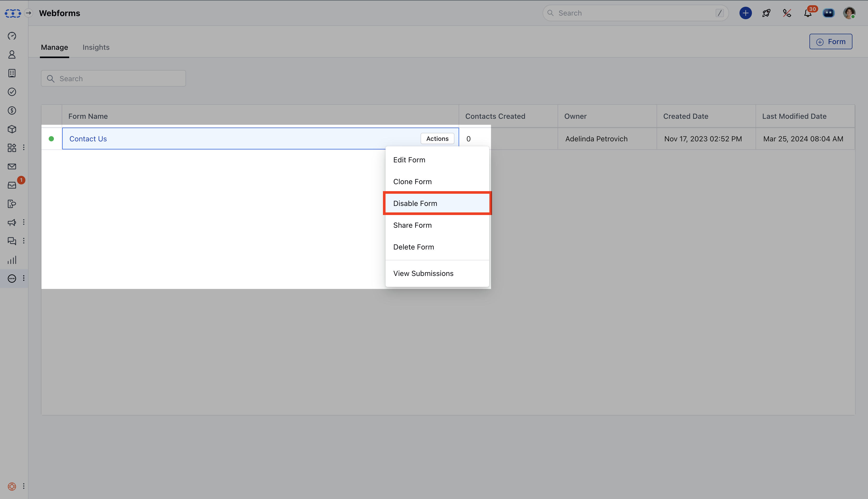Open notifications bell with 30 badge
This screenshot has width=868, height=499.
[x=808, y=13]
